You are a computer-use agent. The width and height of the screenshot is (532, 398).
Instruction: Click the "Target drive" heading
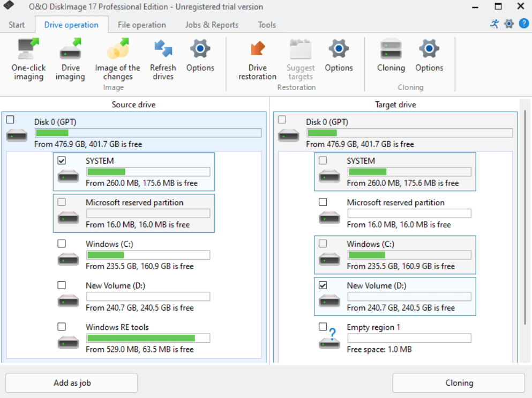point(395,105)
